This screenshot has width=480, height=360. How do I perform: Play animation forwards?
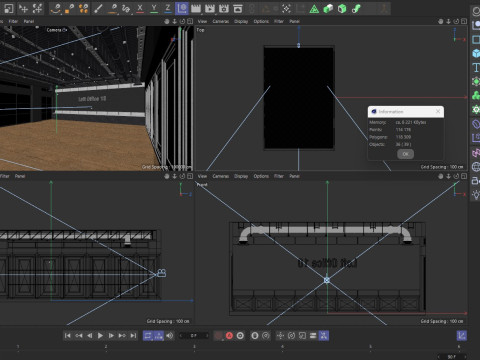[x=100, y=335]
